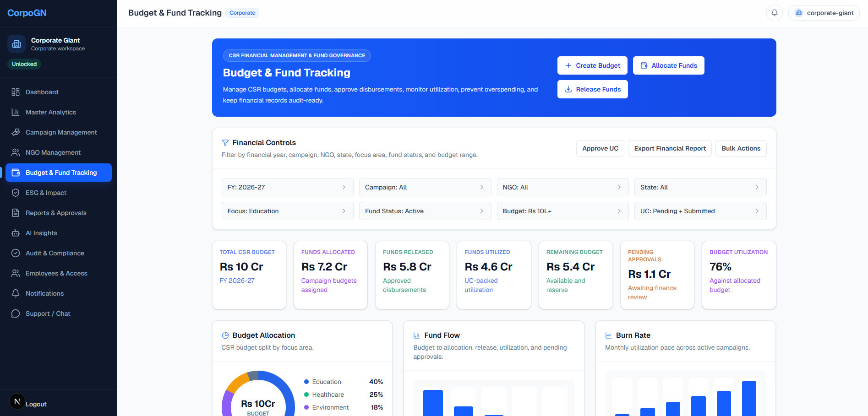This screenshot has height=416, width=868.
Task: Click the Funds Utilized Rs 4.6 Cr card
Action: pyautogui.click(x=494, y=275)
